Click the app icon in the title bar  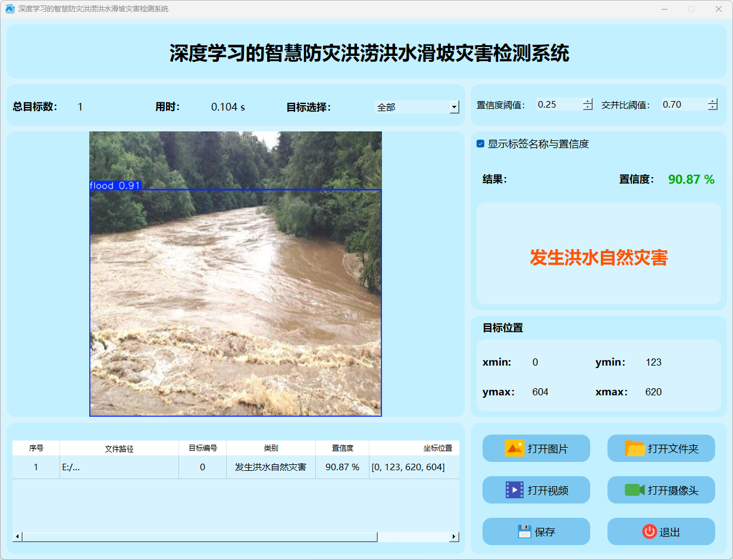10,9
